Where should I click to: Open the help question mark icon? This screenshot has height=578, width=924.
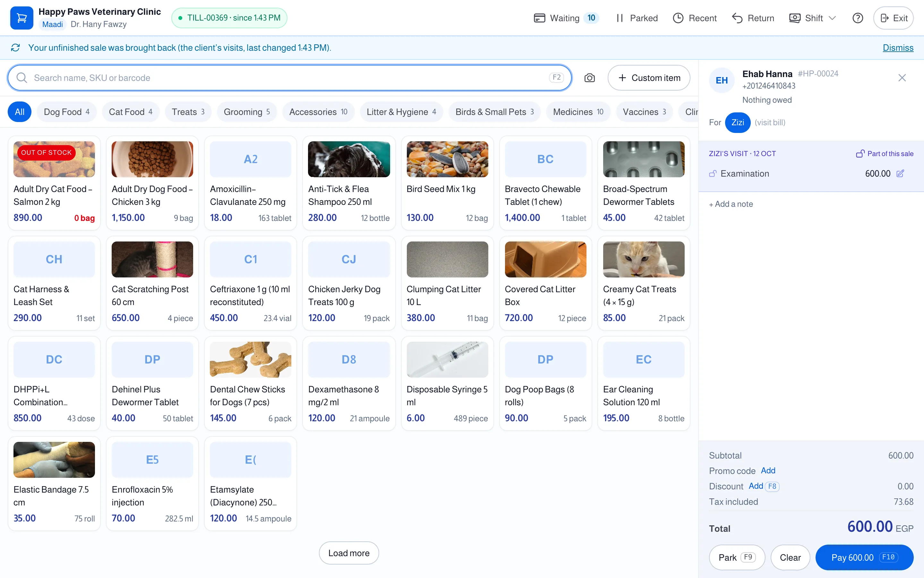pos(858,18)
